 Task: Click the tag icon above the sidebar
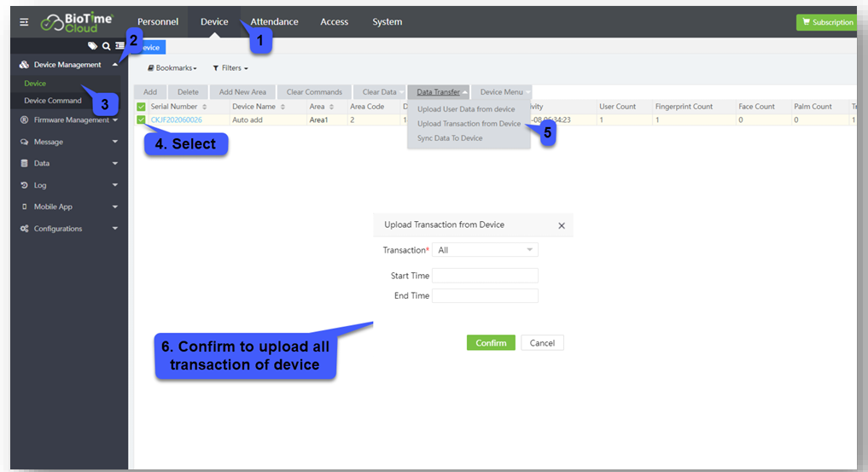[92, 46]
